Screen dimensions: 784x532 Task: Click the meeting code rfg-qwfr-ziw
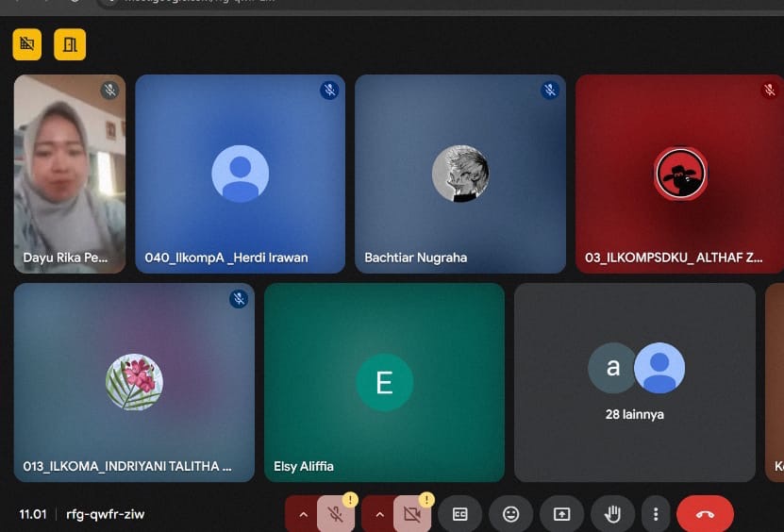click(x=105, y=514)
